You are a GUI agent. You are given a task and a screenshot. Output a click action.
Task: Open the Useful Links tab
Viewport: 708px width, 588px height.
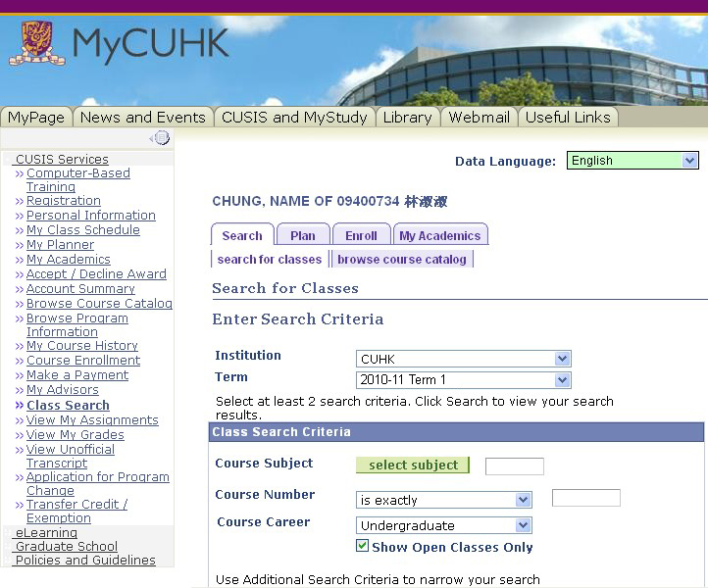[x=568, y=118]
